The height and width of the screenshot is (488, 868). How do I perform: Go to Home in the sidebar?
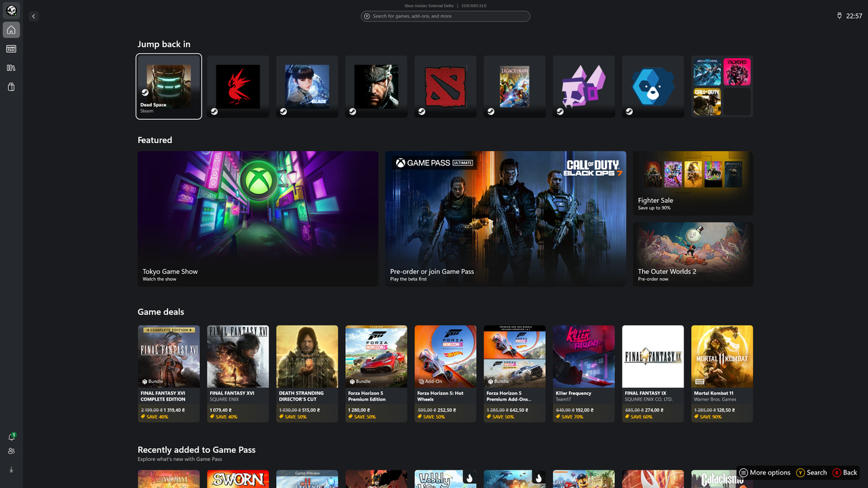point(11,30)
